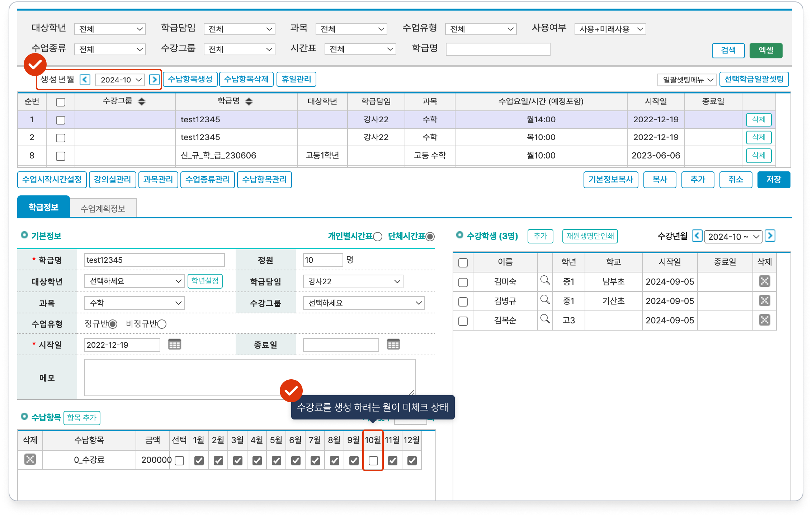812x517 pixels.
Task: Click next arrow beside 수강년월 selector
Action: pos(770,236)
